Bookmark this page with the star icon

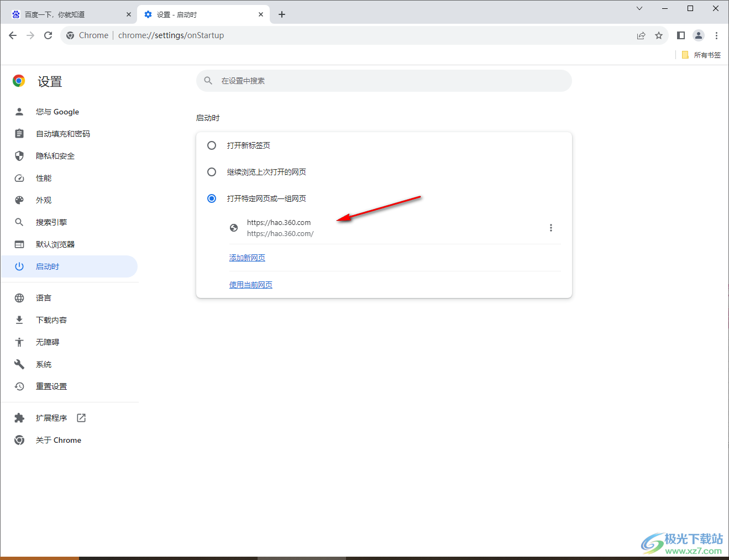(x=659, y=35)
